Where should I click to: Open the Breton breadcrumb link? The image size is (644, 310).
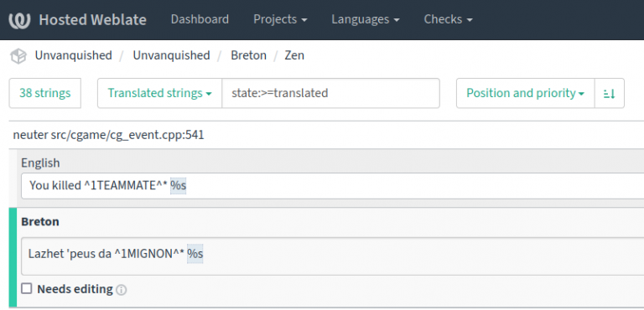[248, 55]
